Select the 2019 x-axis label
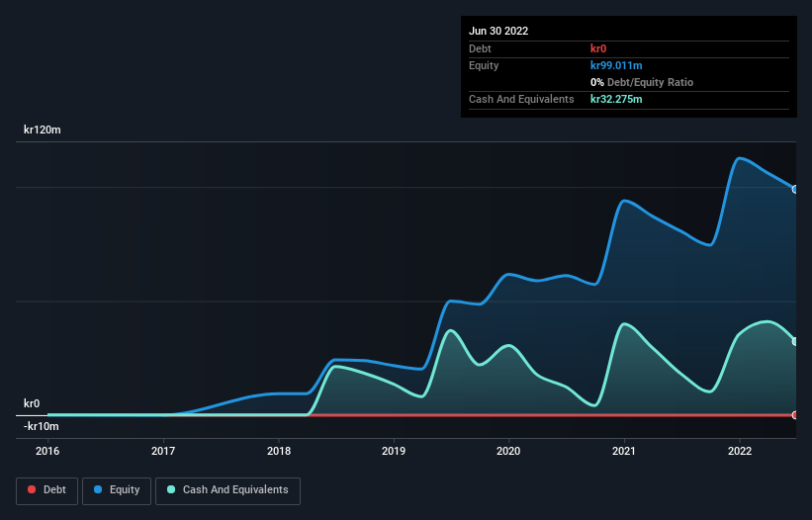The width and height of the screenshot is (812, 520). (x=394, y=451)
